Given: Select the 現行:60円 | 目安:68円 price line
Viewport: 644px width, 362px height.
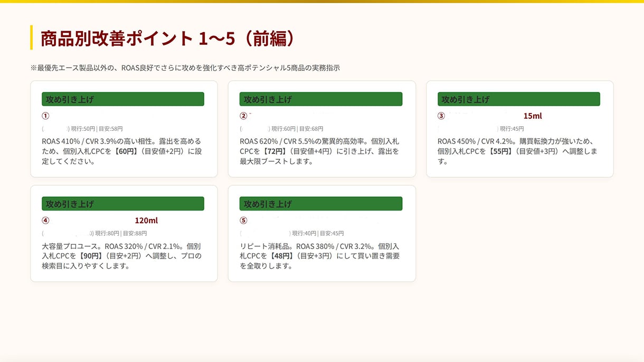Looking at the screenshot, I should pyautogui.click(x=297, y=129).
